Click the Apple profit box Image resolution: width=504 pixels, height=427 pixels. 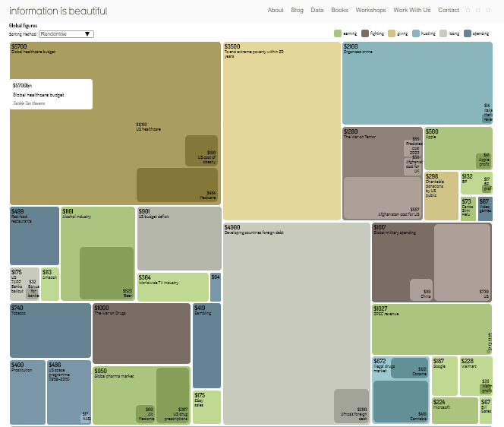point(484,161)
